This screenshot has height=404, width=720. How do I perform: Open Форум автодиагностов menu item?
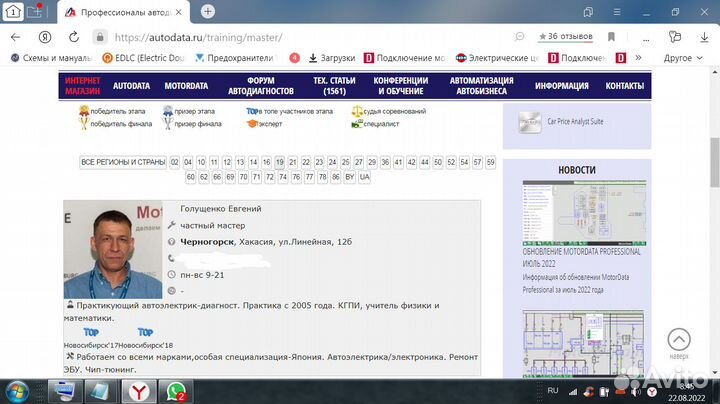click(x=261, y=86)
